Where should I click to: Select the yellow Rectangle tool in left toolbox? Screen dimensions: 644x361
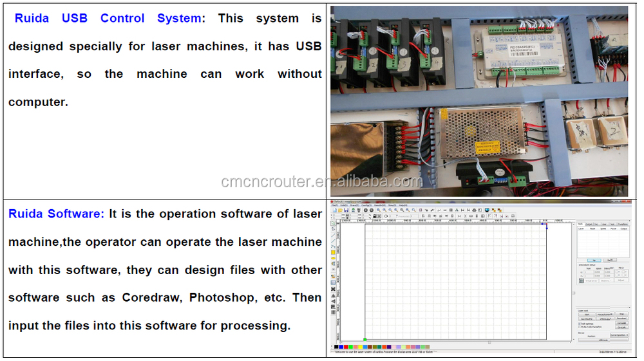click(333, 252)
